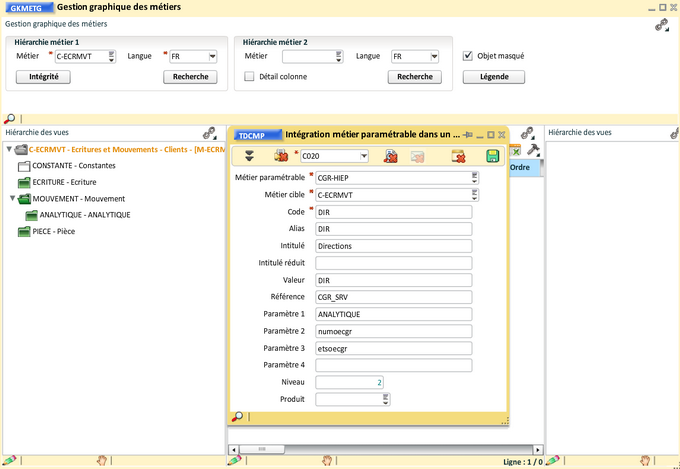Click the link icon in Hiérarchie des vues

[210, 133]
